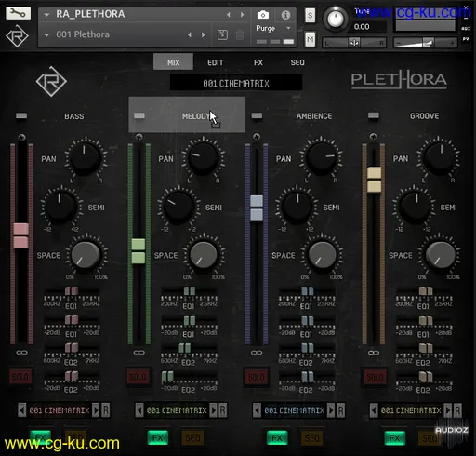This screenshot has width=476, height=456.
Task: Open MELODY 001 CINEMATRIX preset selector
Action: tap(177, 410)
